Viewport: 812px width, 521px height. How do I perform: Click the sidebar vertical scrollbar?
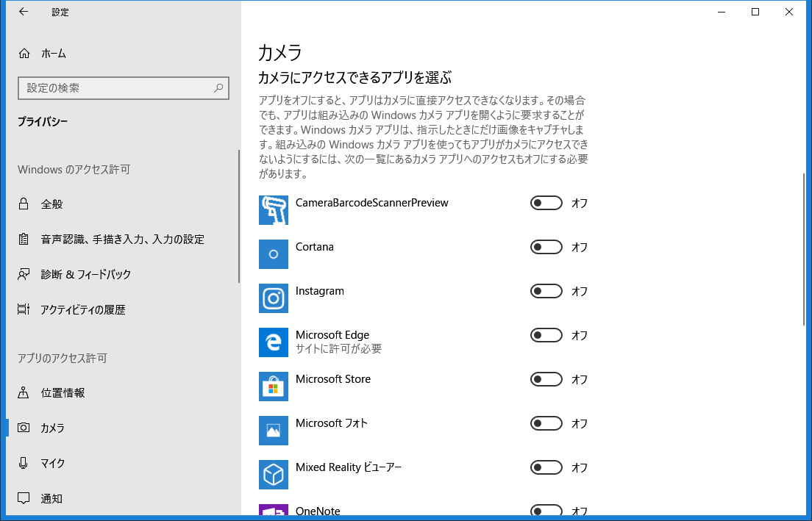click(x=239, y=216)
